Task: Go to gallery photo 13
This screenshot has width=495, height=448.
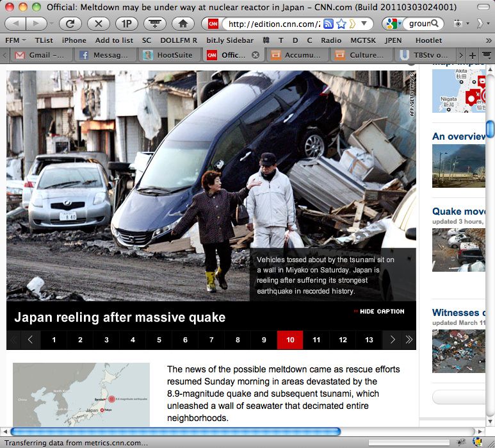Action: click(x=369, y=340)
